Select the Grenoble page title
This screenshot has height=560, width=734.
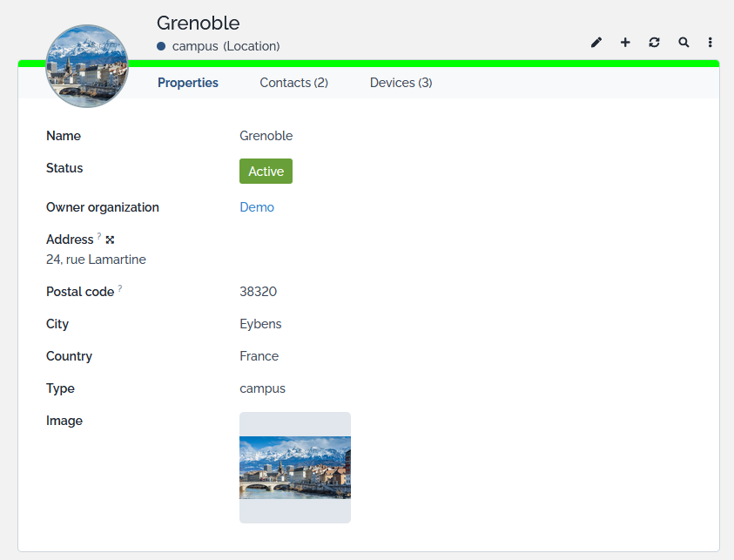point(198,24)
